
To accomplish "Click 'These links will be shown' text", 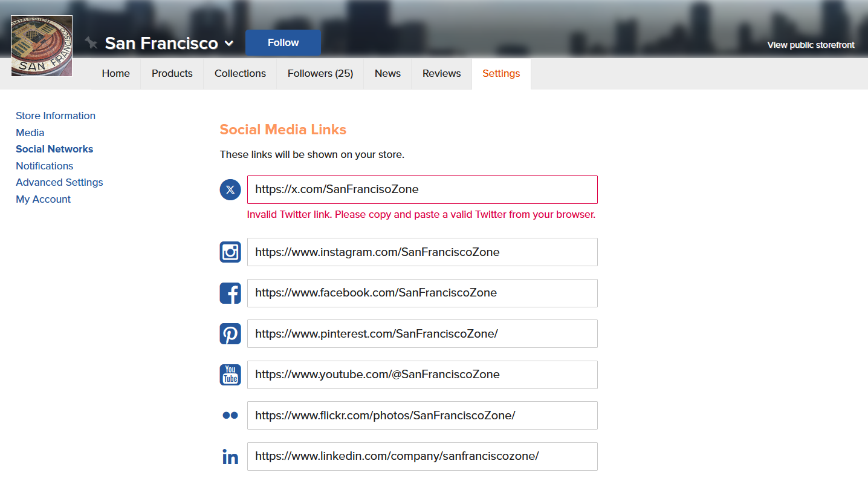I will tap(312, 154).
